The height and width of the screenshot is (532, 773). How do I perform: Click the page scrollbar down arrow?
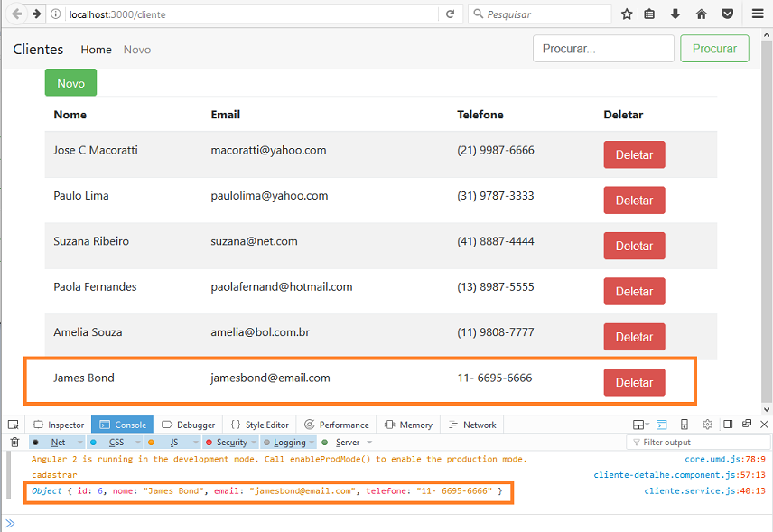click(x=766, y=409)
